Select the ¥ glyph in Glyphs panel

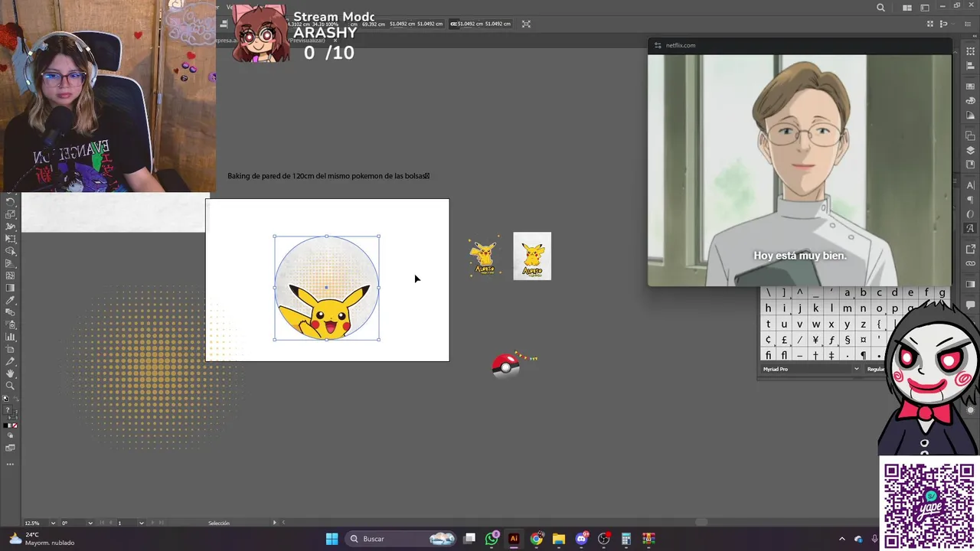tap(815, 339)
